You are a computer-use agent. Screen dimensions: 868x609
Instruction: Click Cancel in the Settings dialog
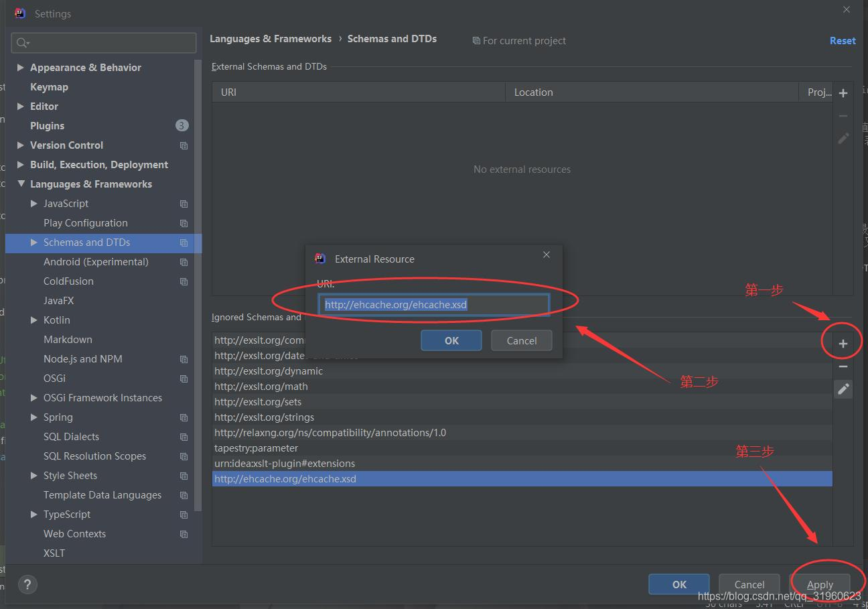pos(749,584)
